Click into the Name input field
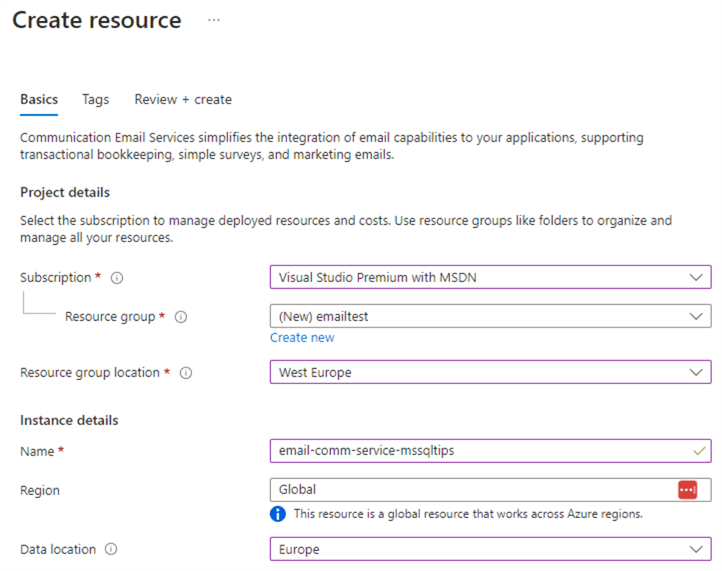722x571 pixels. click(x=478, y=451)
